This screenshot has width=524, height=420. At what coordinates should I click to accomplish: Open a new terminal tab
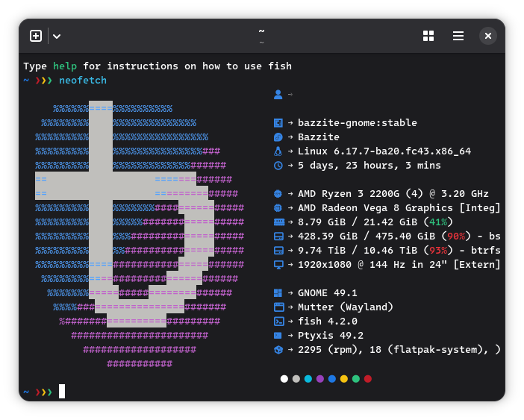coord(36,36)
